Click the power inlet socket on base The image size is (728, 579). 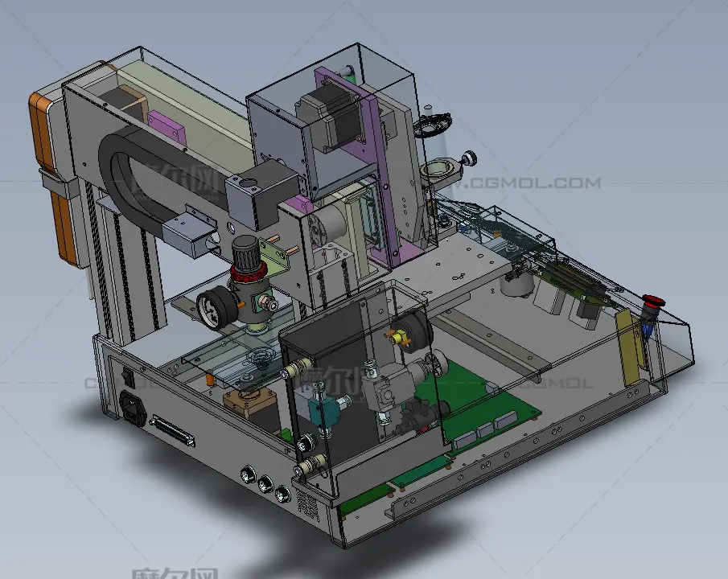tap(133, 406)
